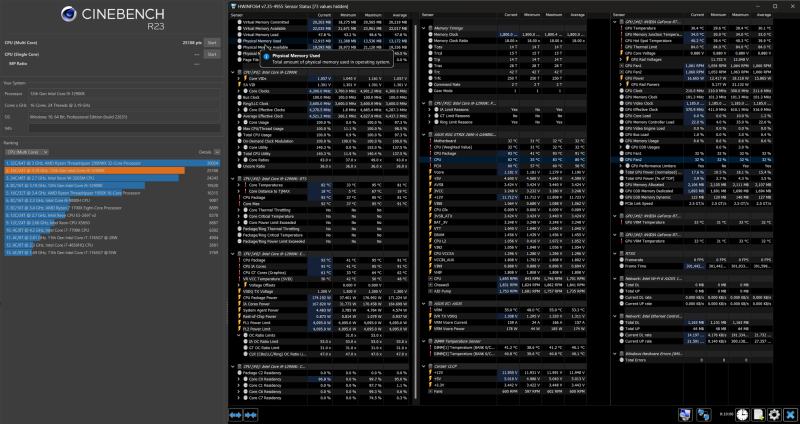Click the lightning icon beside GPU Core Voltage
This screenshot has height=424, width=800.
(621, 53)
